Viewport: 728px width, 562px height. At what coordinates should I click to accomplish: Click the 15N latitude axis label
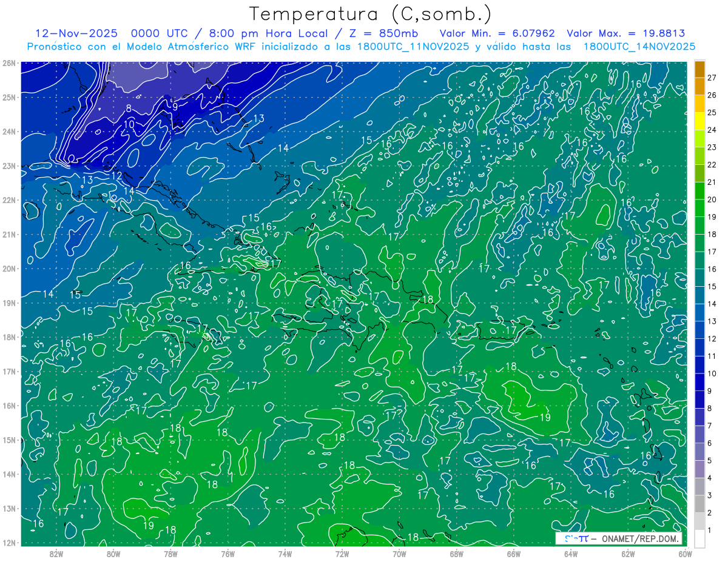[x=9, y=440]
